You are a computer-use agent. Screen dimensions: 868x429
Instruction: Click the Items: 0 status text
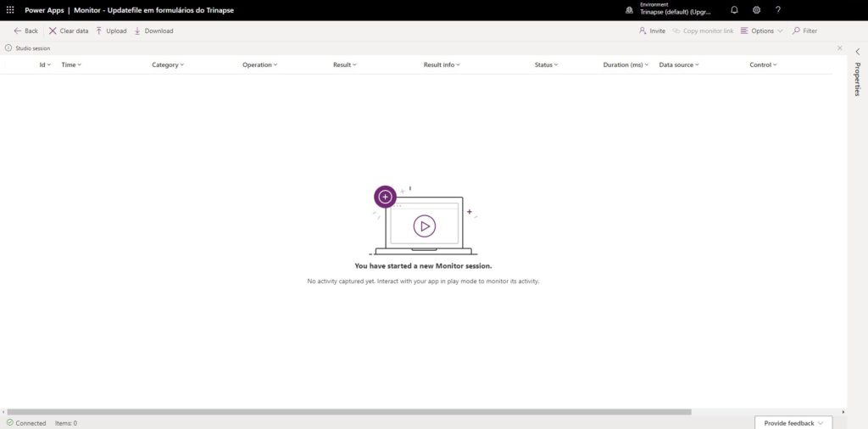click(66, 423)
